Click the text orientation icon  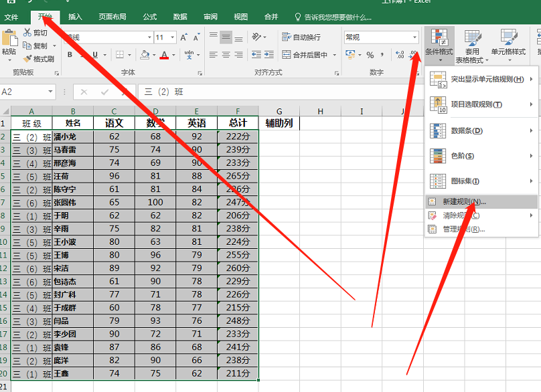tap(256, 37)
